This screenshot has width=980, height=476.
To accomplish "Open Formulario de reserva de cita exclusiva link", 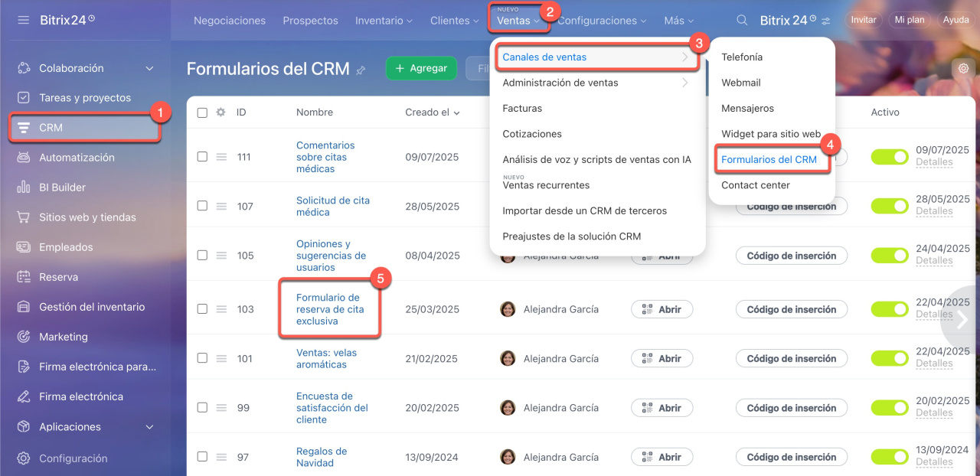I will 330,309.
